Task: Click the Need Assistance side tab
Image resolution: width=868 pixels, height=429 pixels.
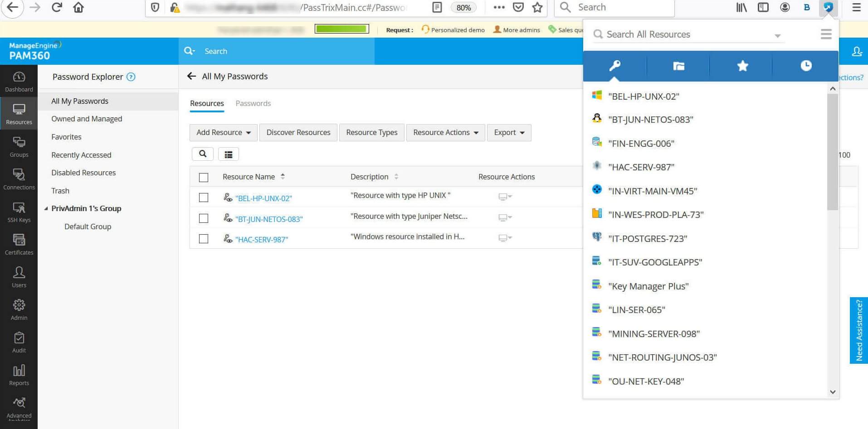Action: point(858,330)
